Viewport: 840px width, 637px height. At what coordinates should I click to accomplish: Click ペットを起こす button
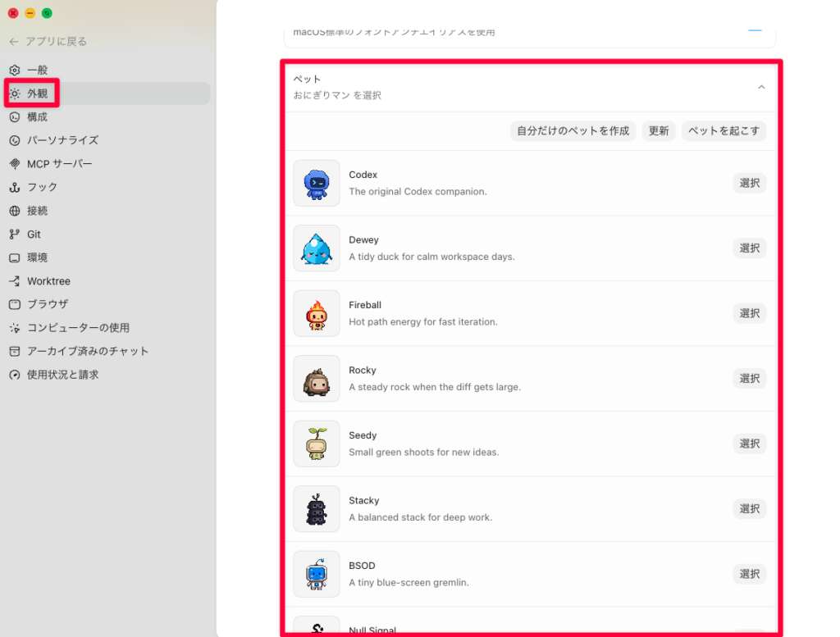tap(724, 131)
